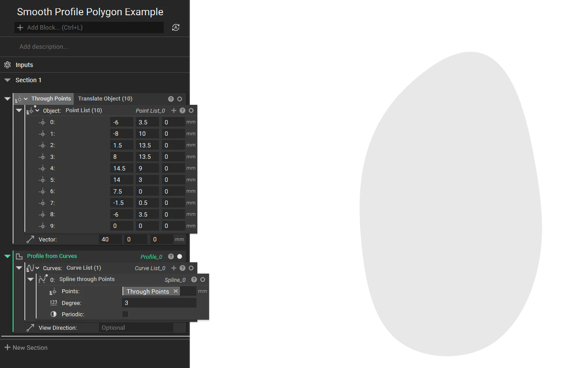The width and height of the screenshot is (588, 368).
Task: Click the New Section button
Action: tap(26, 347)
